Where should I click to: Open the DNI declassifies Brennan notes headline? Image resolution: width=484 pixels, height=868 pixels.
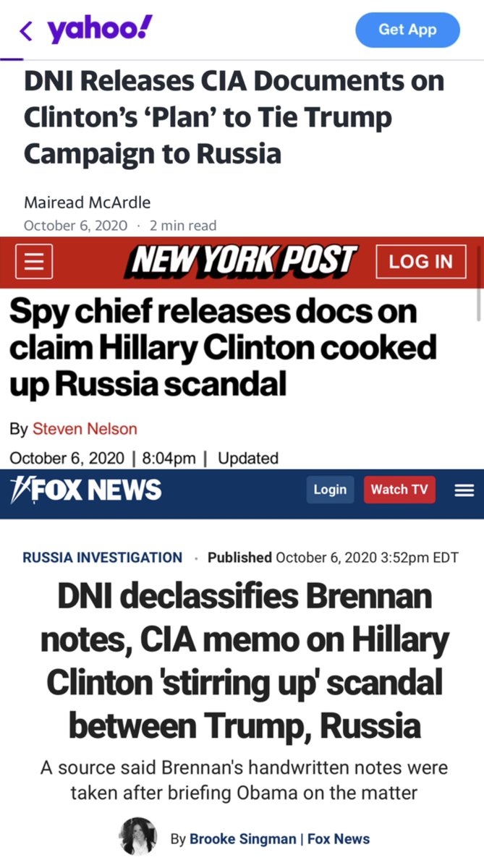pyautogui.click(x=244, y=659)
